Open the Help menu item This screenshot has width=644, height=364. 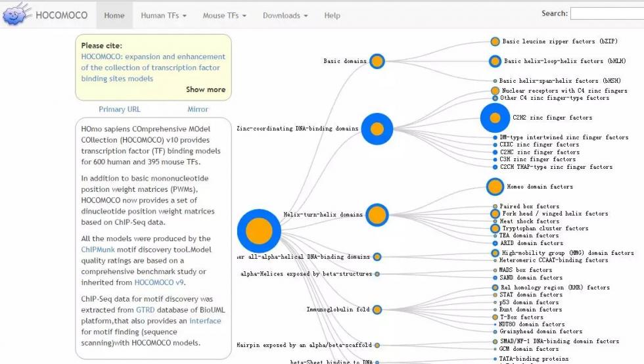[332, 15]
